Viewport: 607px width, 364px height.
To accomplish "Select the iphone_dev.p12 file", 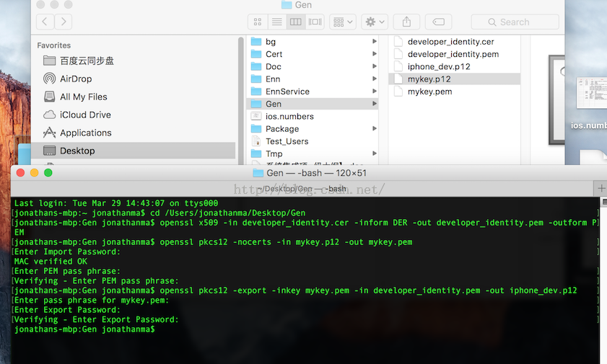I will (439, 66).
